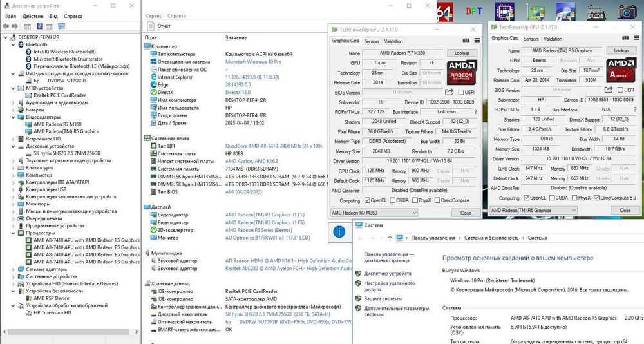Screen dimensions: 644x344
Task: Click BIOS export share icon in R5 Graphics GPU-Z
Action: coord(609,90)
